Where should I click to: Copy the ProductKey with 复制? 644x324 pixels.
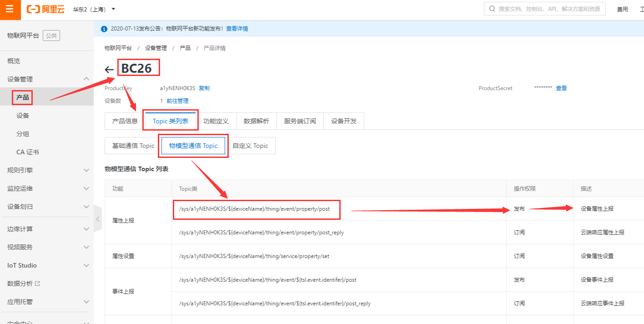(204, 88)
